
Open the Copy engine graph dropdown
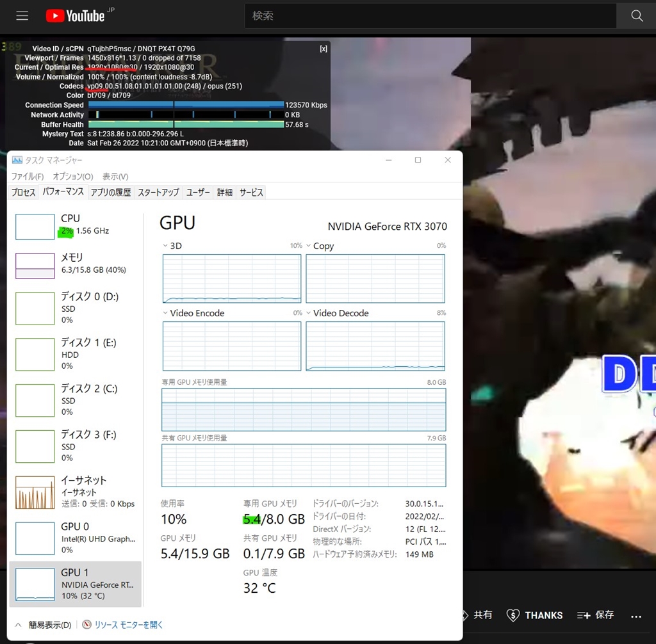[308, 246]
